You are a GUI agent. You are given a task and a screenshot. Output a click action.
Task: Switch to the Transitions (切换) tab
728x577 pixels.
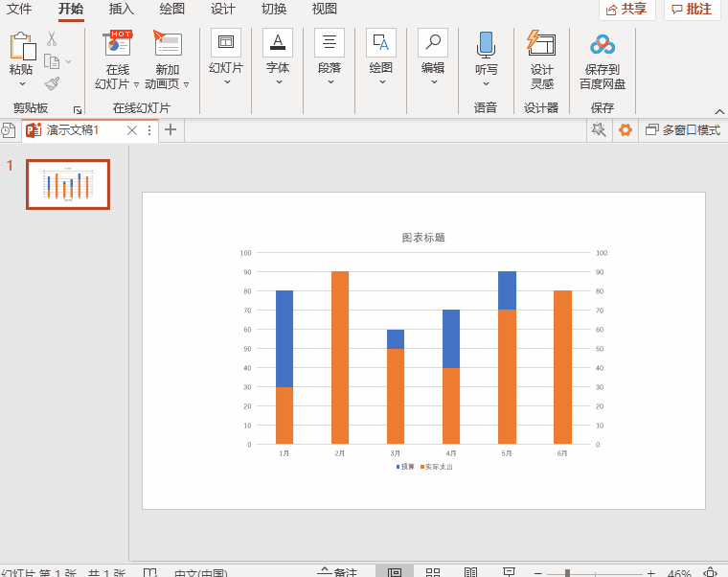pyautogui.click(x=274, y=10)
